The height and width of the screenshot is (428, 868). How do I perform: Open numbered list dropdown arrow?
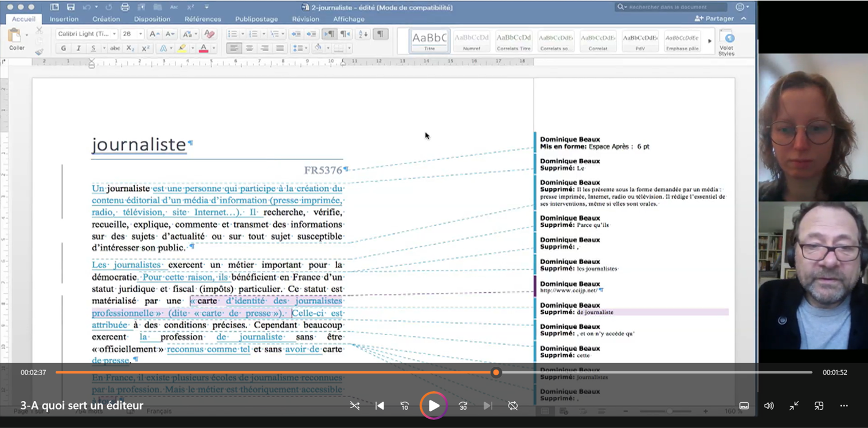click(x=263, y=34)
